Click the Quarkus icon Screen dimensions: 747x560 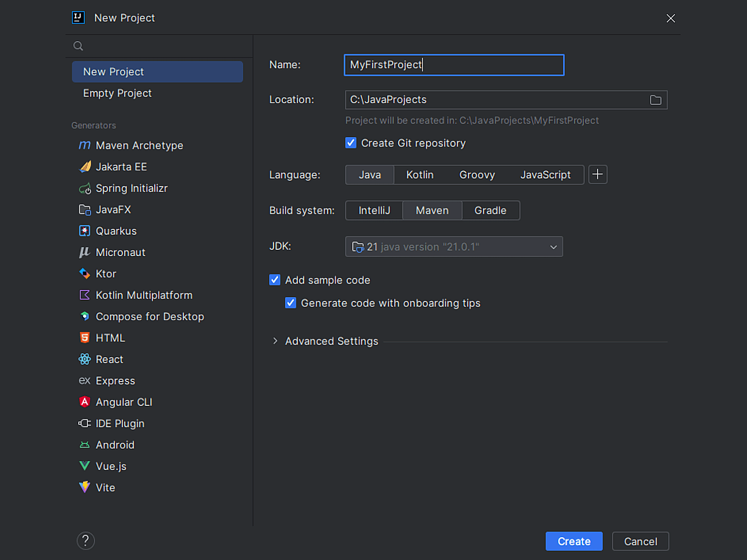click(85, 231)
